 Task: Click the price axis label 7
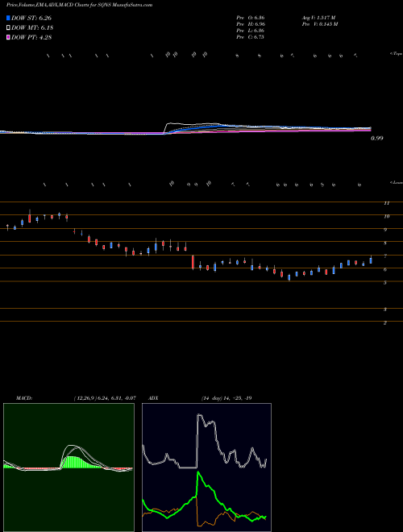coord(385,256)
